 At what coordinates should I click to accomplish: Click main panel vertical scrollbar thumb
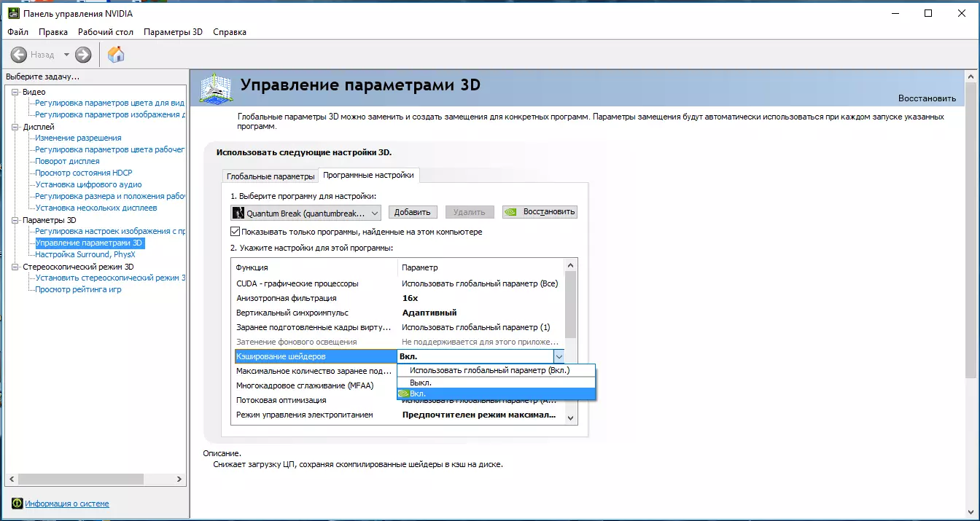click(x=970, y=230)
